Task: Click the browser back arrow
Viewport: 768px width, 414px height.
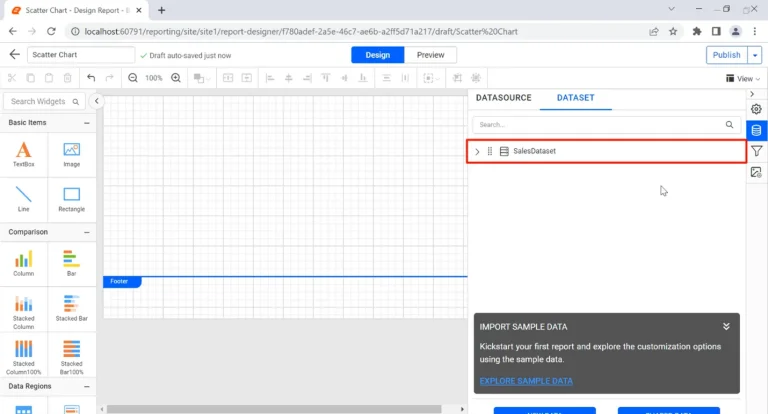Action: [13, 31]
